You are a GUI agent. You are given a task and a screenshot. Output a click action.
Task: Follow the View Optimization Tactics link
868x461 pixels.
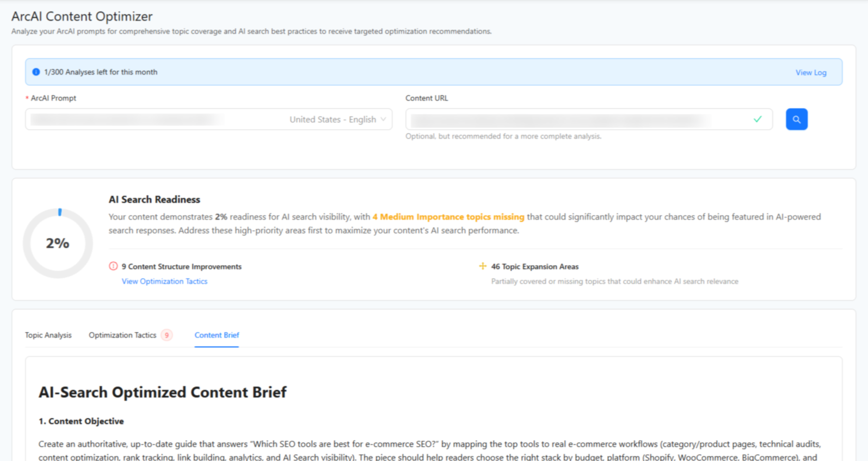[x=164, y=282]
